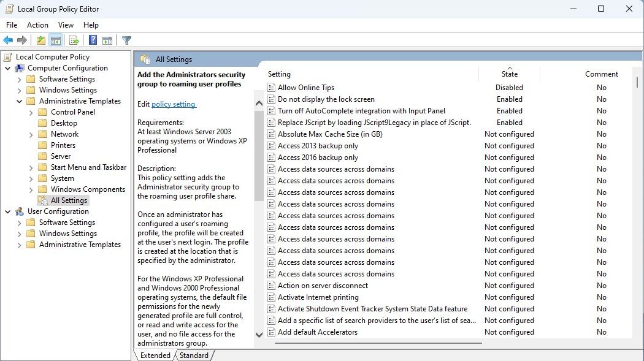The height and width of the screenshot is (361, 644).
Task: Expand Software Settings under Computer Configuration
Action: pos(19,79)
